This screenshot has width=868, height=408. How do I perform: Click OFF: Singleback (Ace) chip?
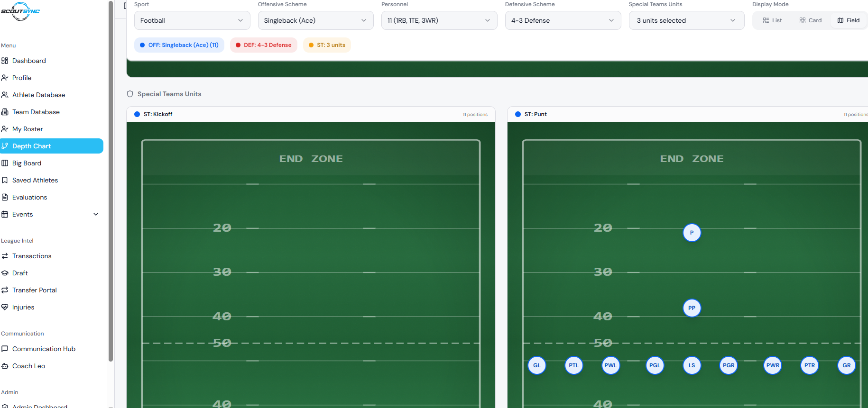tap(179, 45)
